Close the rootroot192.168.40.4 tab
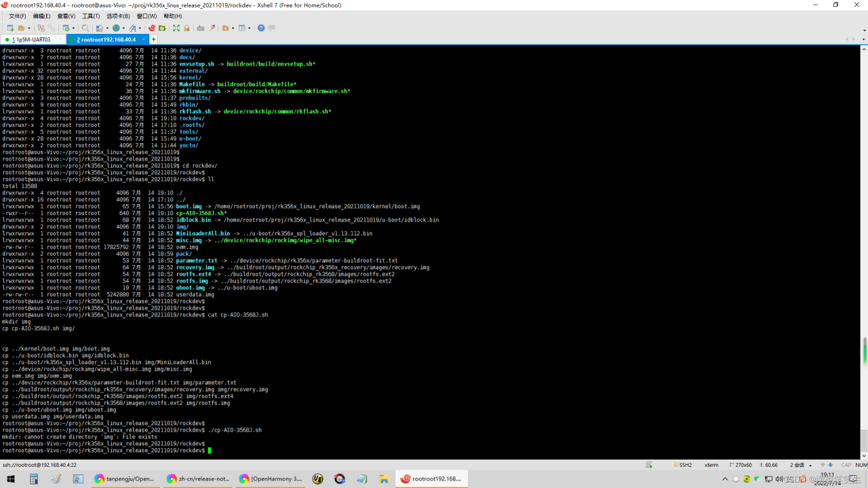868x488 pixels. pyautogui.click(x=142, y=39)
